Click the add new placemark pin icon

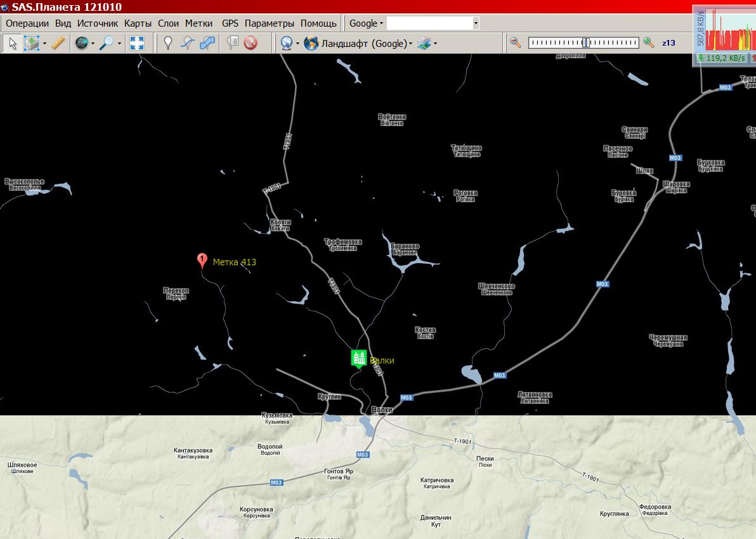coord(168,43)
